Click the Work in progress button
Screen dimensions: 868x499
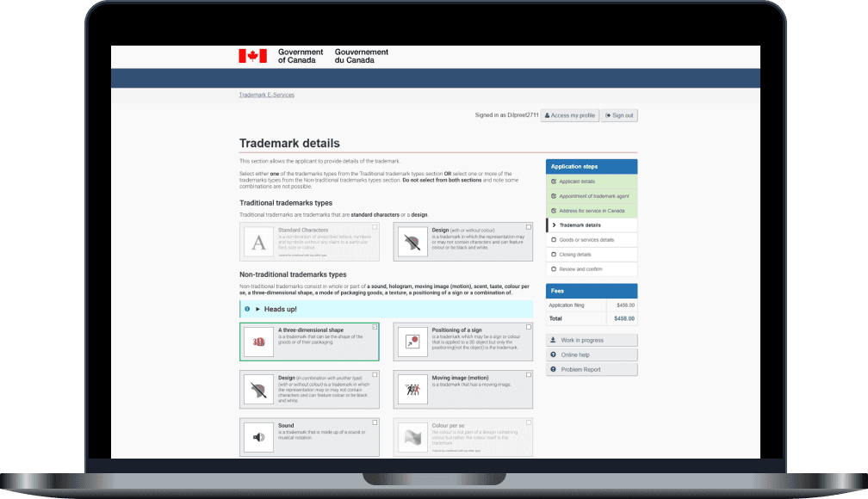tap(592, 340)
